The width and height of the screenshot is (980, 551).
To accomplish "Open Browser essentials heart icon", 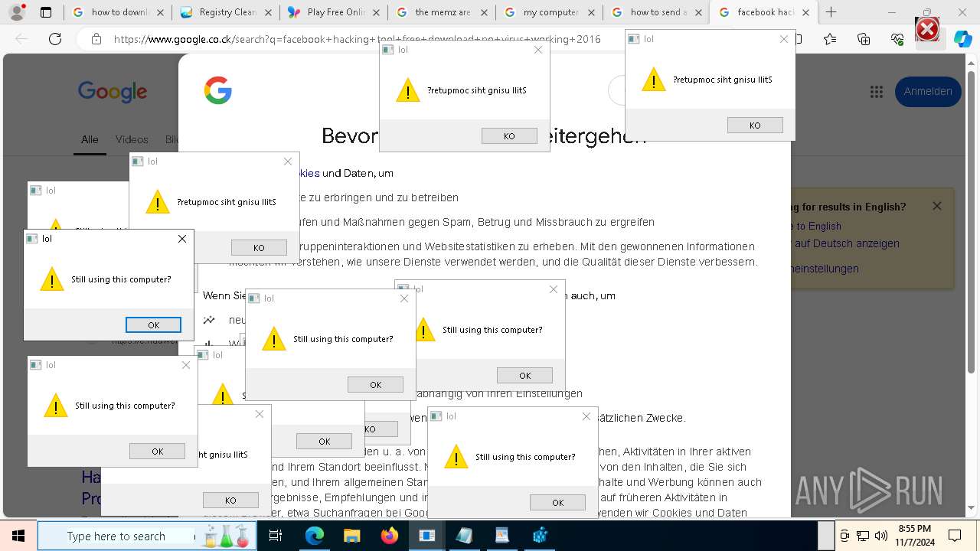I will tap(897, 39).
